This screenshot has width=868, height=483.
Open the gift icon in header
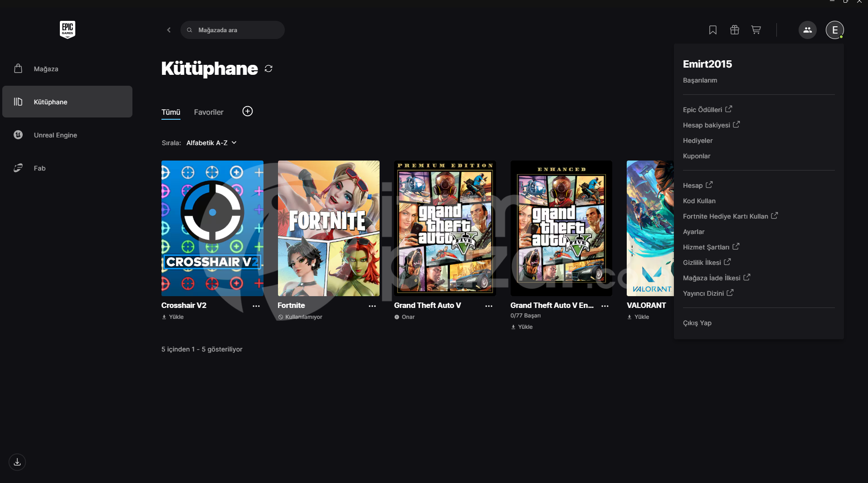tap(735, 30)
